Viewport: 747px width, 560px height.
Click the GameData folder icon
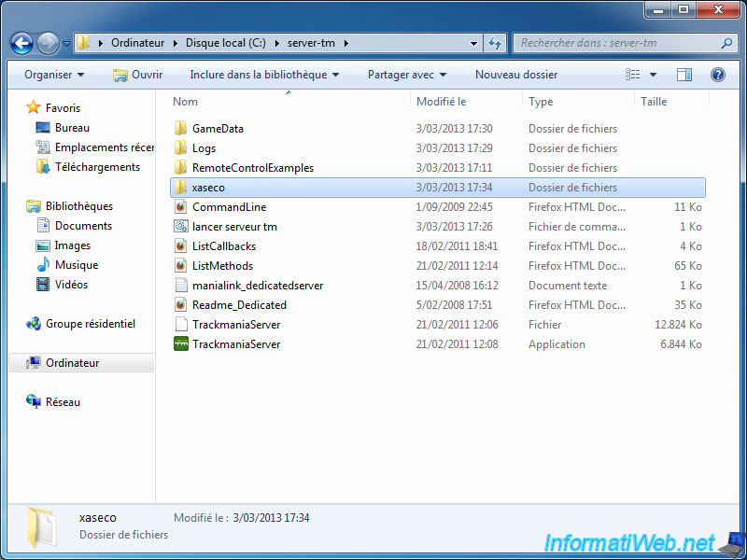point(180,128)
